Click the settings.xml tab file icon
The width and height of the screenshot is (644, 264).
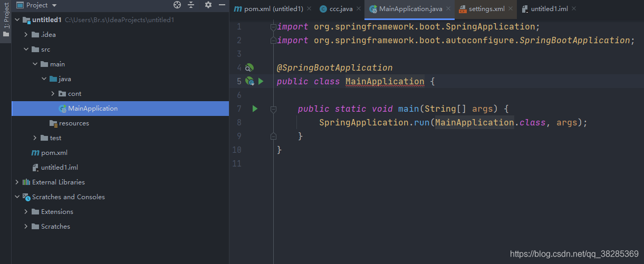click(463, 9)
